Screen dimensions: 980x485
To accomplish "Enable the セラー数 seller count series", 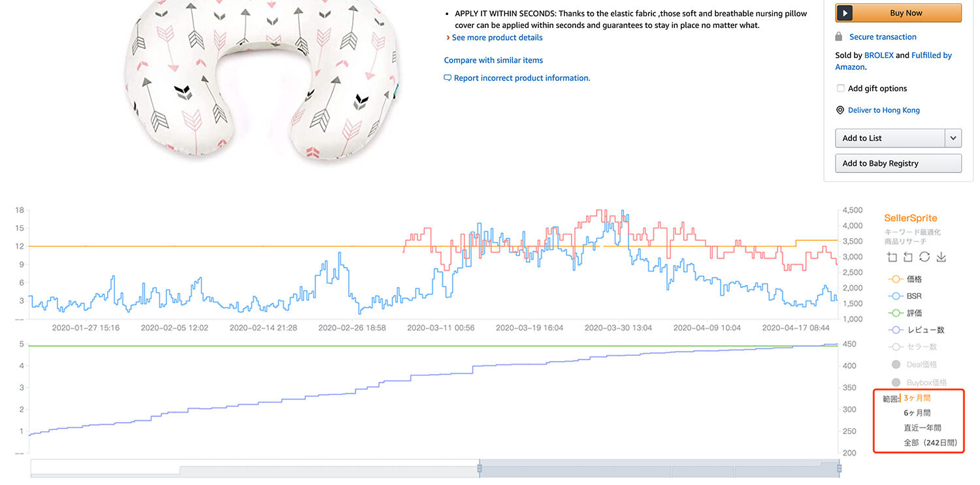I will (913, 347).
